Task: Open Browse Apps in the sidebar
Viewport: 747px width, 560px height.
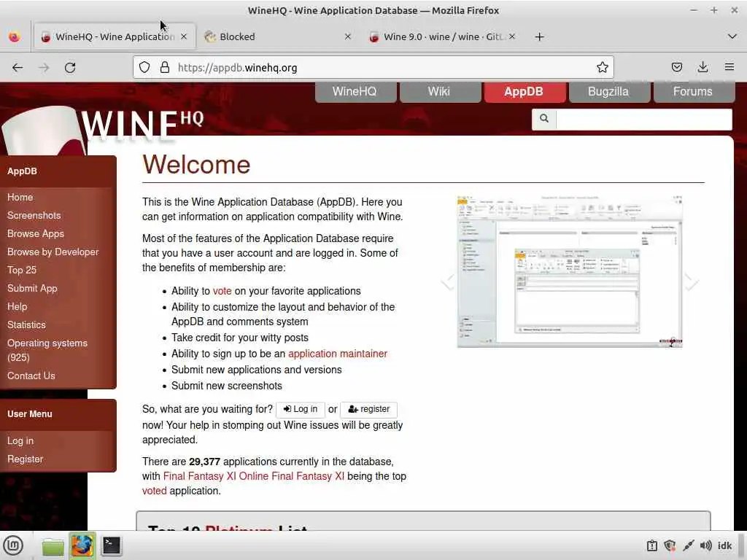Action: point(35,234)
